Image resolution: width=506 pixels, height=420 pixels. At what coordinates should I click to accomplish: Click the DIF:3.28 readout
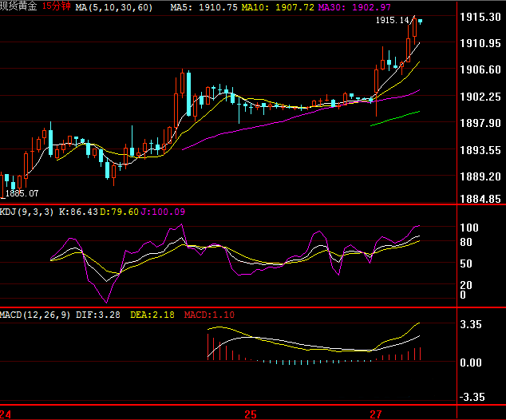(99, 315)
